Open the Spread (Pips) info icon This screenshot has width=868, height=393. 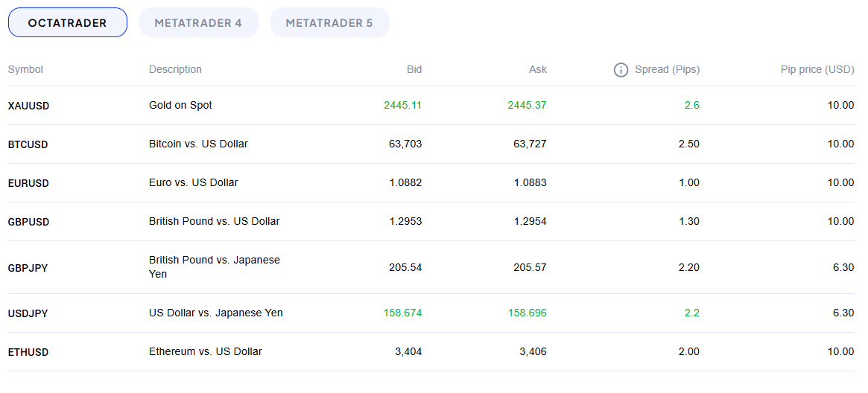[x=621, y=70]
